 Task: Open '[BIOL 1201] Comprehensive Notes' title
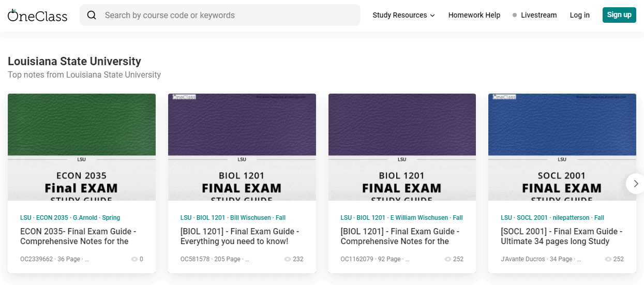(400, 236)
